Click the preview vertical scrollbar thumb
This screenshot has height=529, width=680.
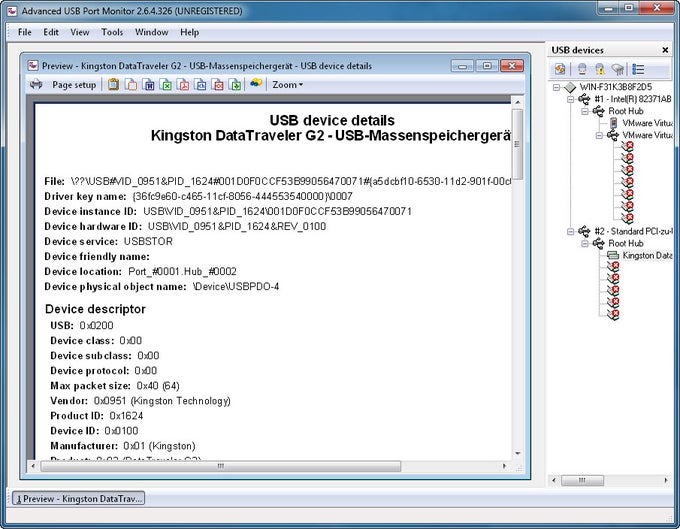(x=517, y=144)
